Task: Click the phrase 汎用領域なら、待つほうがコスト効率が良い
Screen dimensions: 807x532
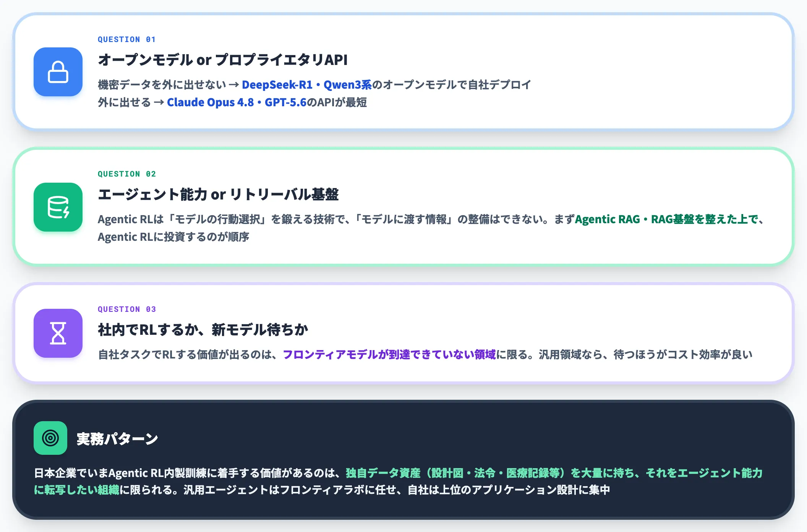Action: (645, 355)
